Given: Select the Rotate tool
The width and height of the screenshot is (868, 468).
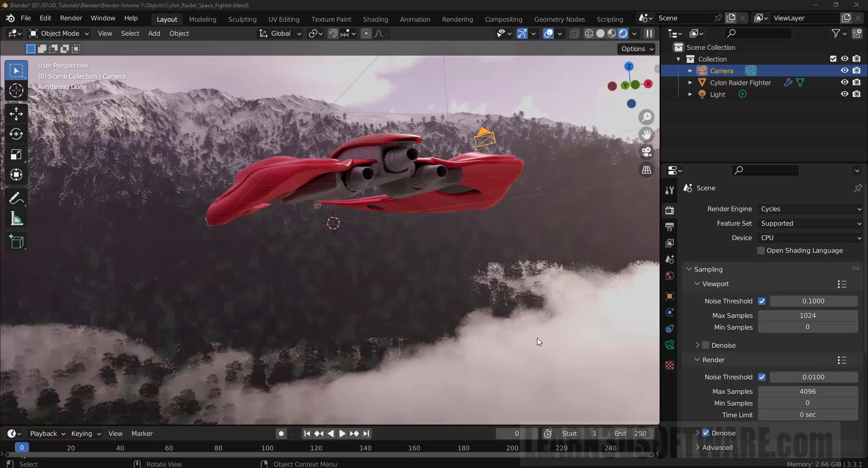Looking at the screenshot, I should 16,134.
